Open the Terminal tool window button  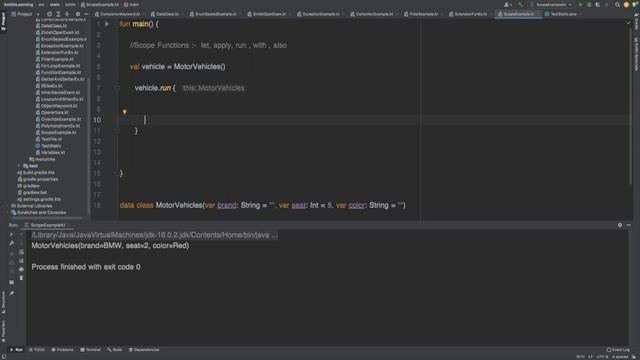(90, 350)
